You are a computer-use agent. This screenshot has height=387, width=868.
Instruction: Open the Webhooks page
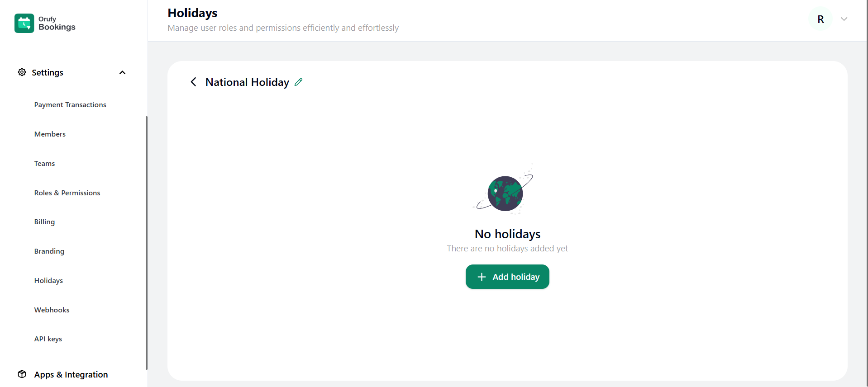pyautogui.click(x=52, y=310)
